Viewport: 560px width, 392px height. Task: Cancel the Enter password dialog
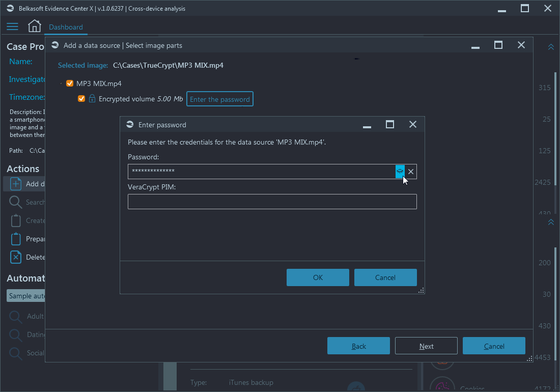385,277
